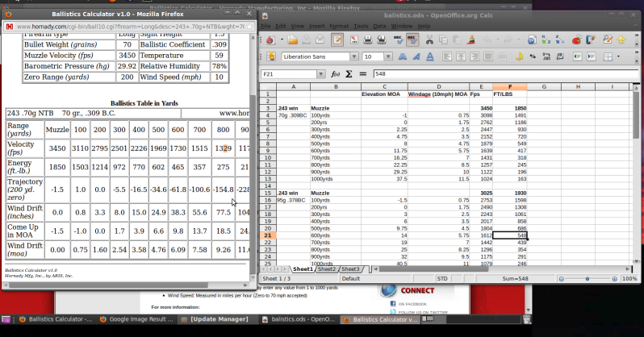Screen dimensions: 644x337
Task: Click the Sum sigma icon
Action: click(x=349, y=74)
